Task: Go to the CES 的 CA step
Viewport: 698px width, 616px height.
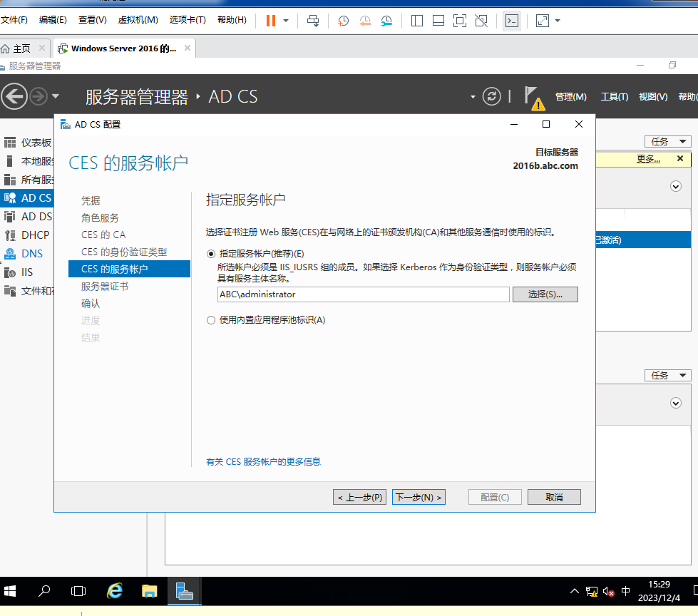Action: (x=103, y=235)
